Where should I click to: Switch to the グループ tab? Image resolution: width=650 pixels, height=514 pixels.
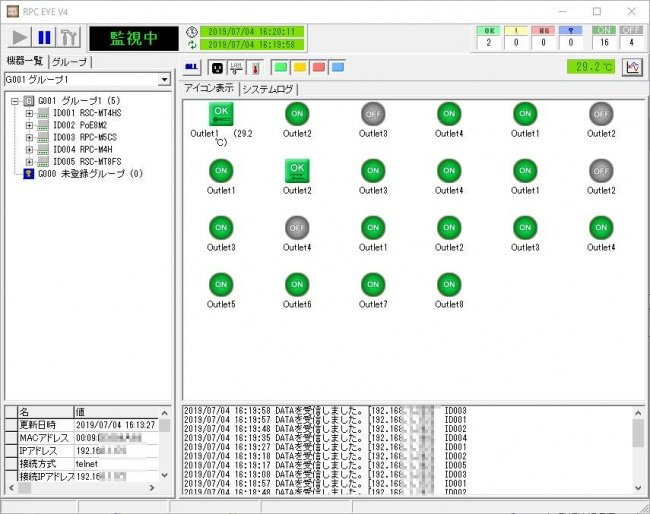pyautogui.click(x=69, y=62)
